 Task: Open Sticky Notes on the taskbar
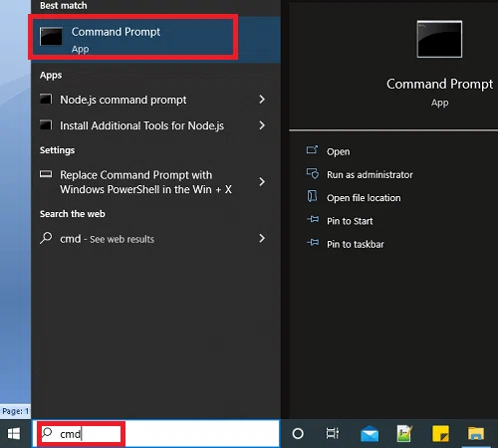(x=440, y=434)
